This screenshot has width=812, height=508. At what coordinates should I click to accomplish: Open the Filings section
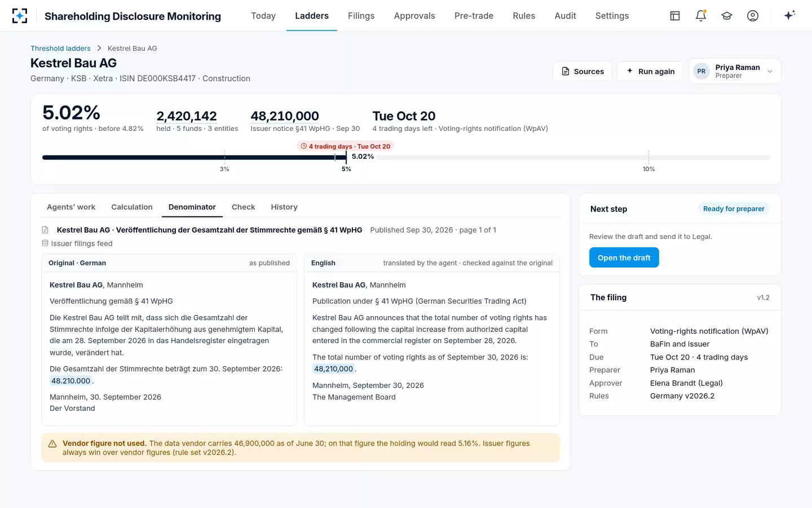coord(361,16)
